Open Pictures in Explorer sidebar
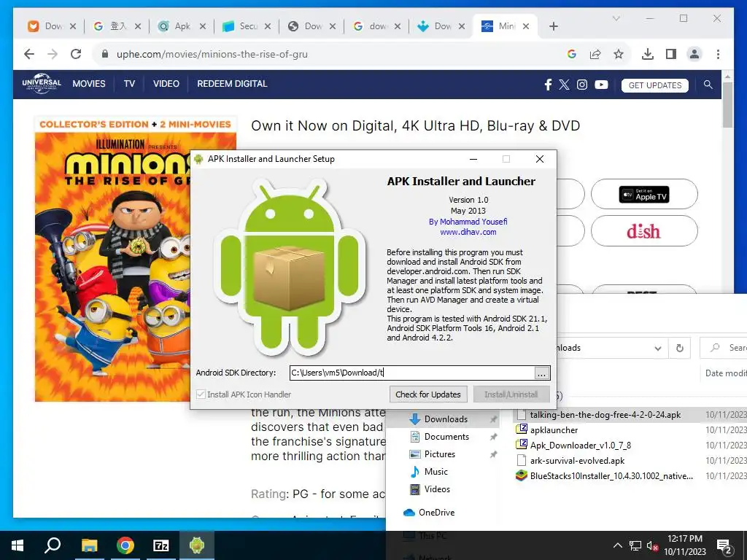 pyautogui.click(x=439, y=454)
